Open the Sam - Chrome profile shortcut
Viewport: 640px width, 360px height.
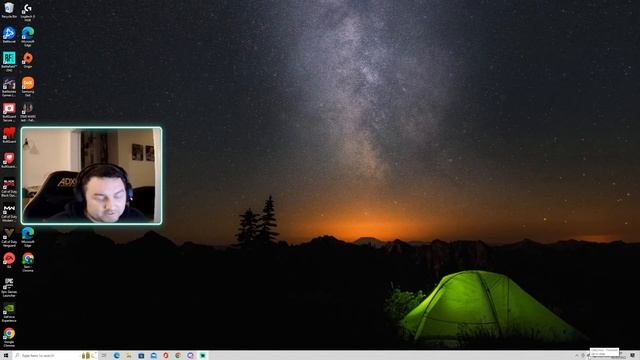28,262
